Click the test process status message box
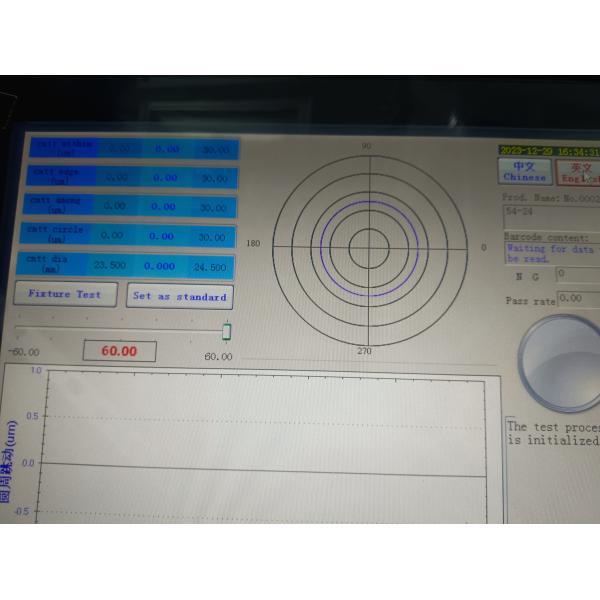 point(553,470)
